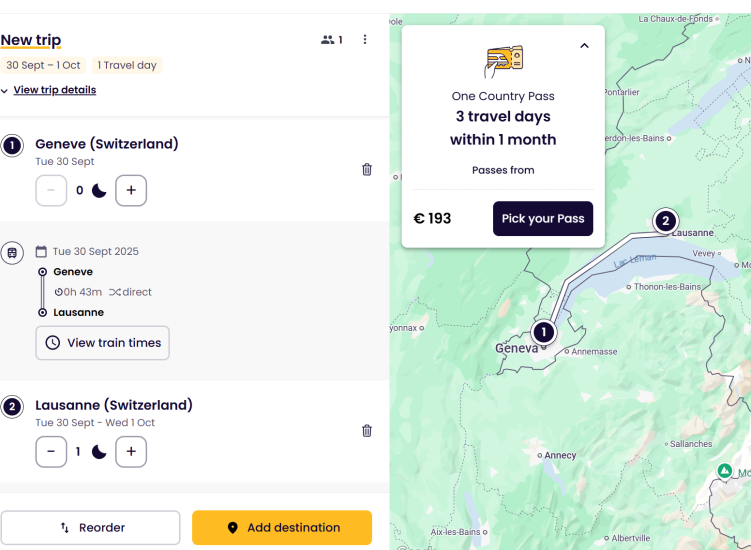Reduce nights in Lausanne by one
The height and width of the screenshot is (550, 751).
pos(51,452)
